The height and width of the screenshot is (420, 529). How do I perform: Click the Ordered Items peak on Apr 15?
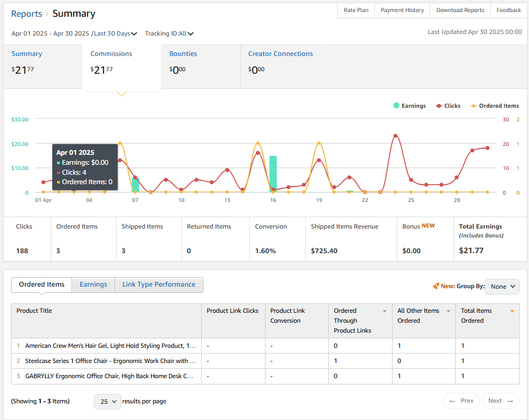pyautogui.click(x=258, y=143)
